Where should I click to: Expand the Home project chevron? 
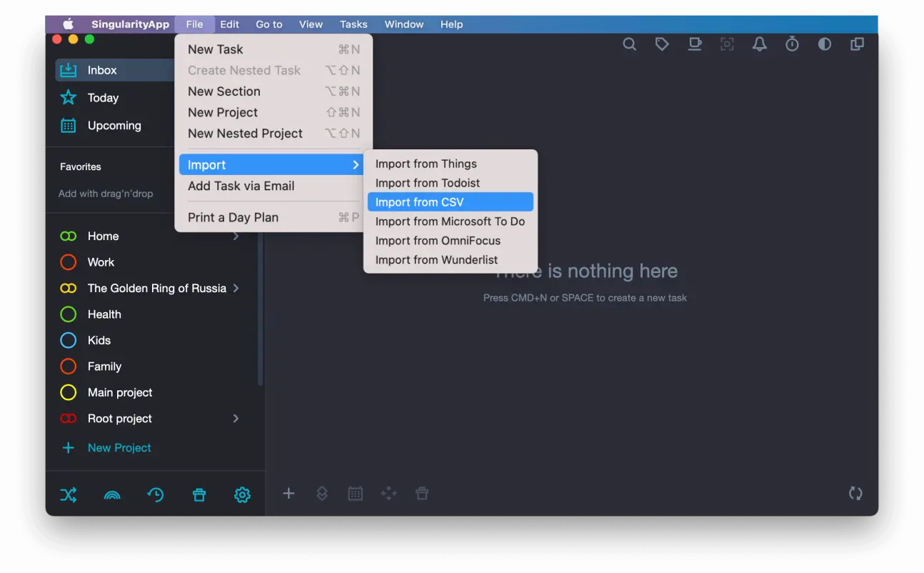click(x=236, y=236)
